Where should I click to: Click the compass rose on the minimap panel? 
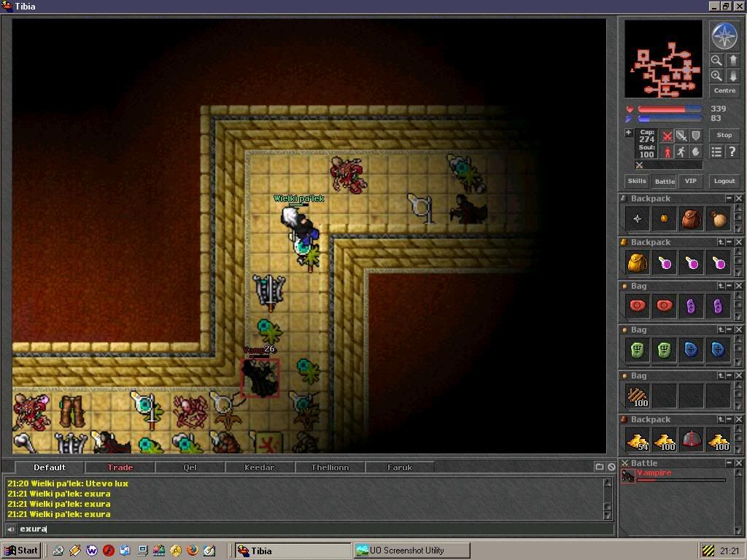point(724,36)
